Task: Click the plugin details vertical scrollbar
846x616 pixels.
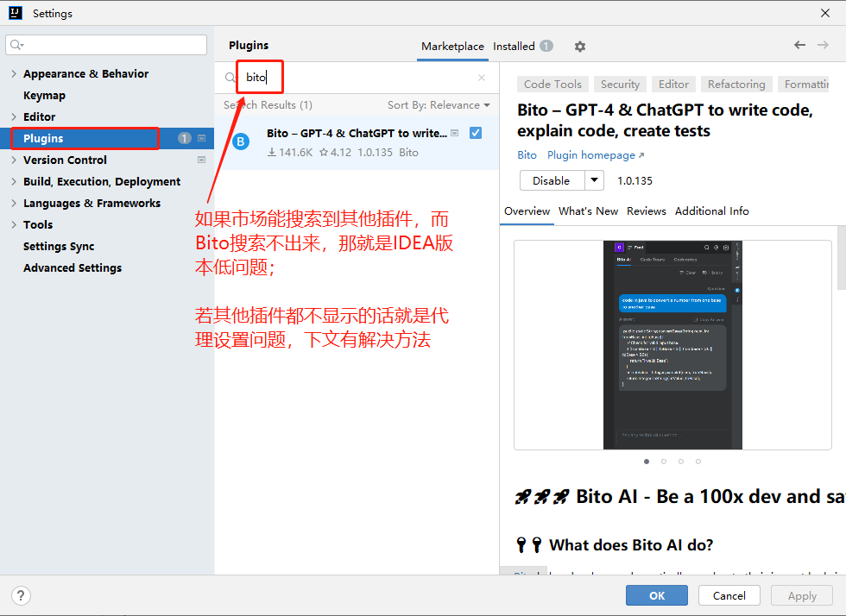Action: (x=841, y=258)
